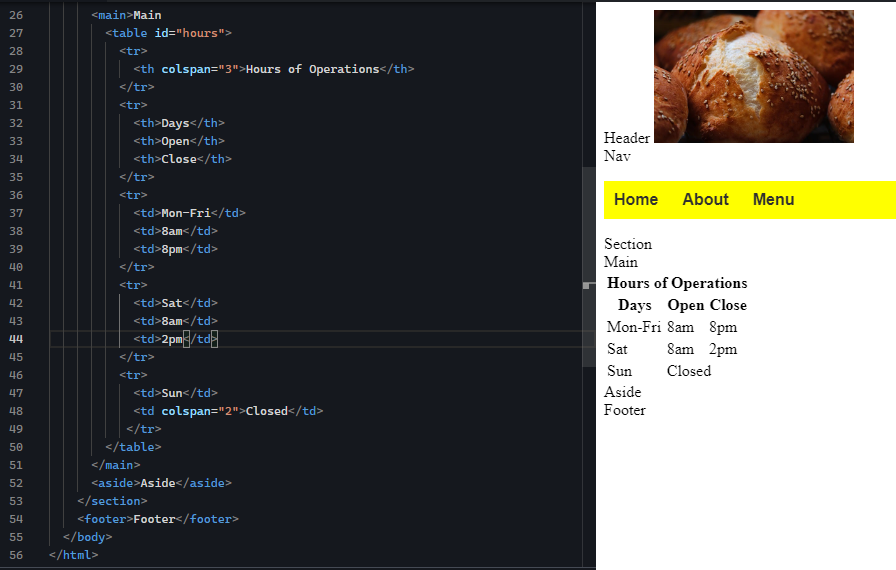The width and height of the screenshot is (896, 570).
Task: Click the colspan="2" Closed cell code line
Action: tap(228, 411)
